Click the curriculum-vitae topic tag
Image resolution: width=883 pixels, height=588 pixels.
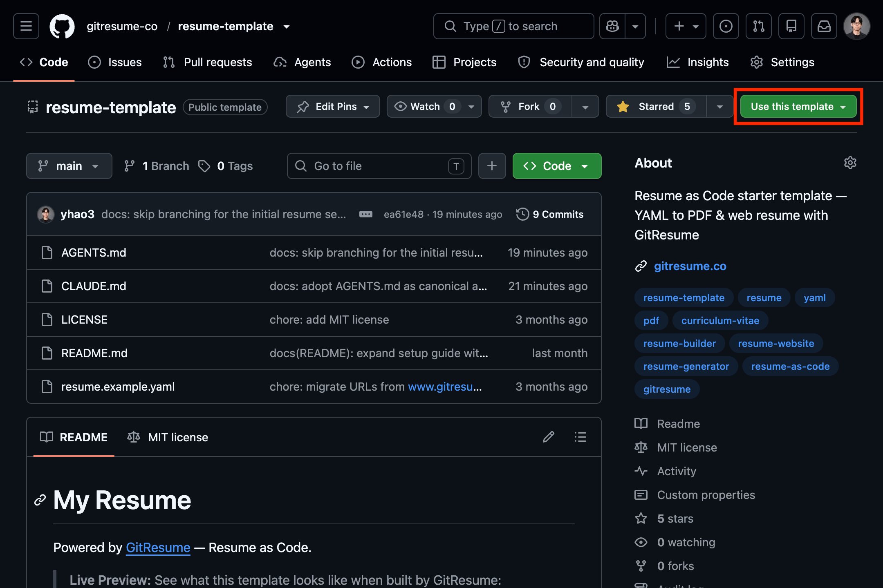point(720,320)
